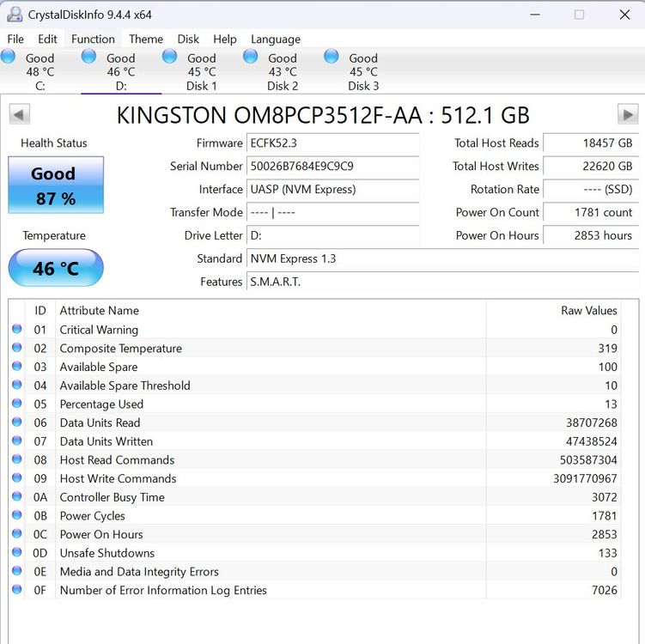Image resolution: width=645 pixels, height=644 pixels.
Task: Click the Drive Letter field D:
Action: coord(332,235)
